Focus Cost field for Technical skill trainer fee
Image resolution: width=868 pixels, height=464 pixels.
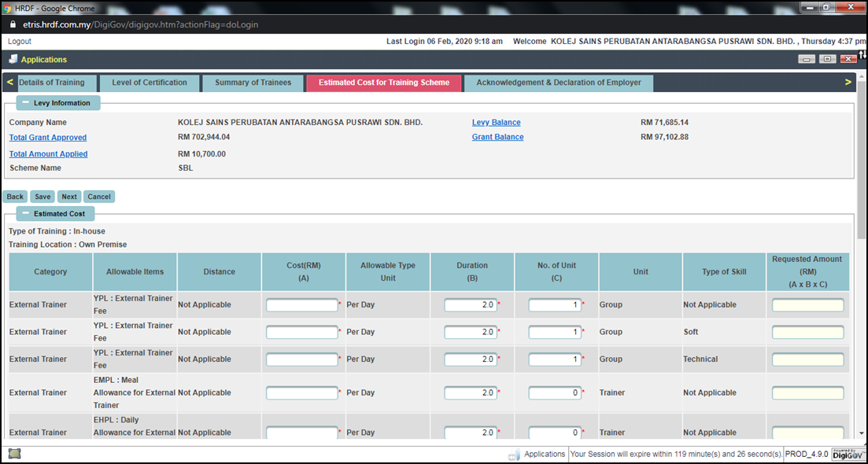(x=301, y=359)
